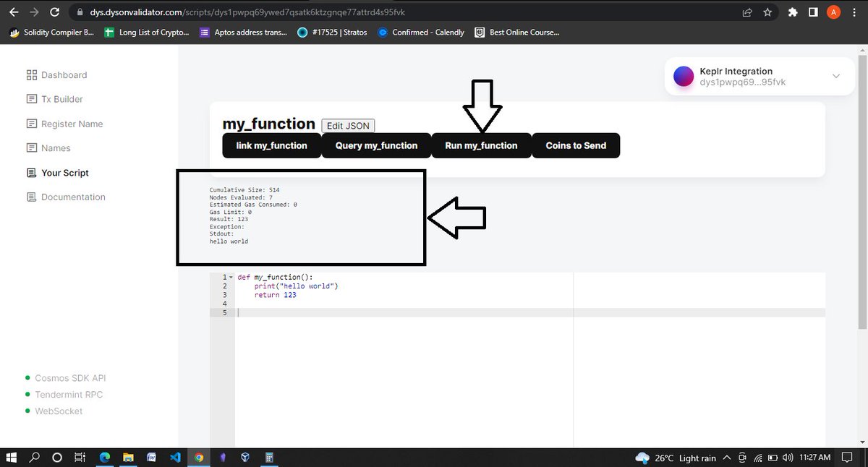Image resolution: width=868 pixels, height=467 pixels.
Task: Click the Edit JSON button
Action: [x=348, y=126]
